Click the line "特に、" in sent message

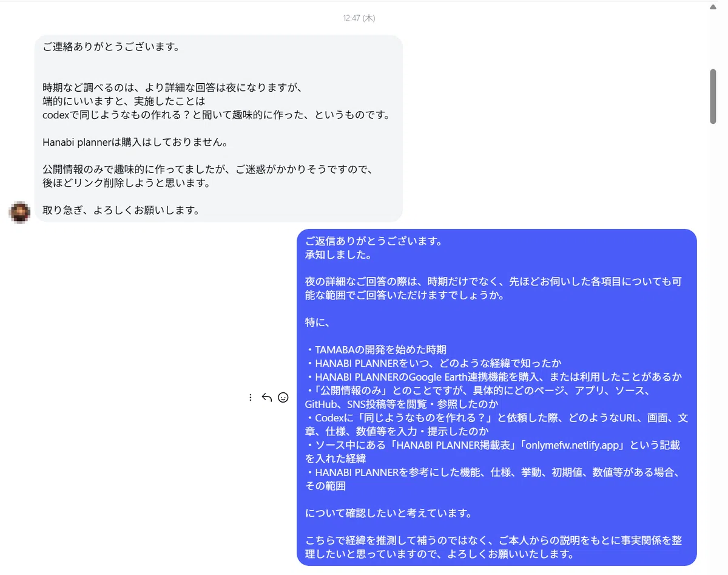317,322
